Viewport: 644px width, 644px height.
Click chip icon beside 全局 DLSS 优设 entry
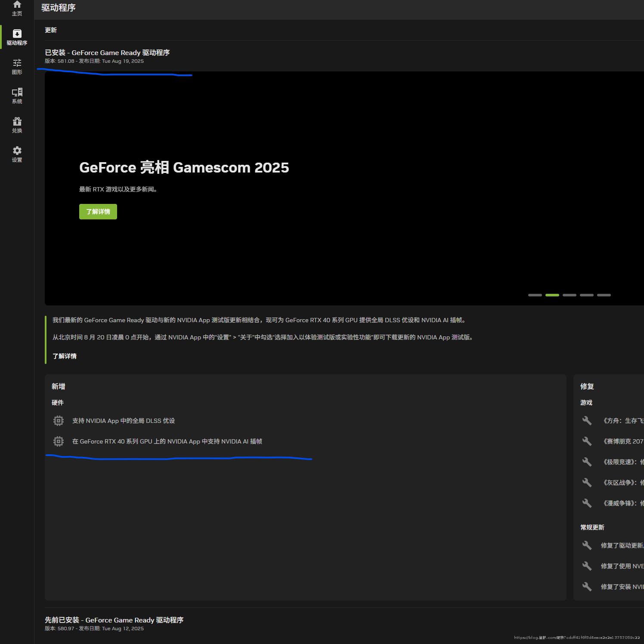[x=59, y=421]
